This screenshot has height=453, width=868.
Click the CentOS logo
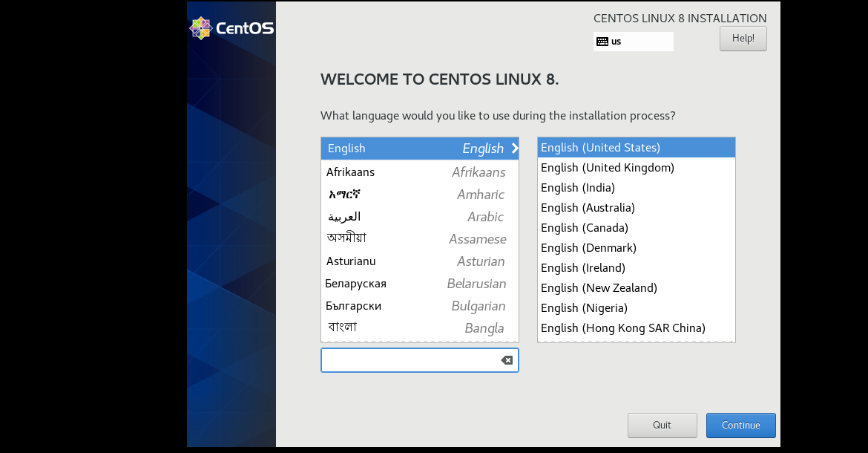(x=231, y=28)
